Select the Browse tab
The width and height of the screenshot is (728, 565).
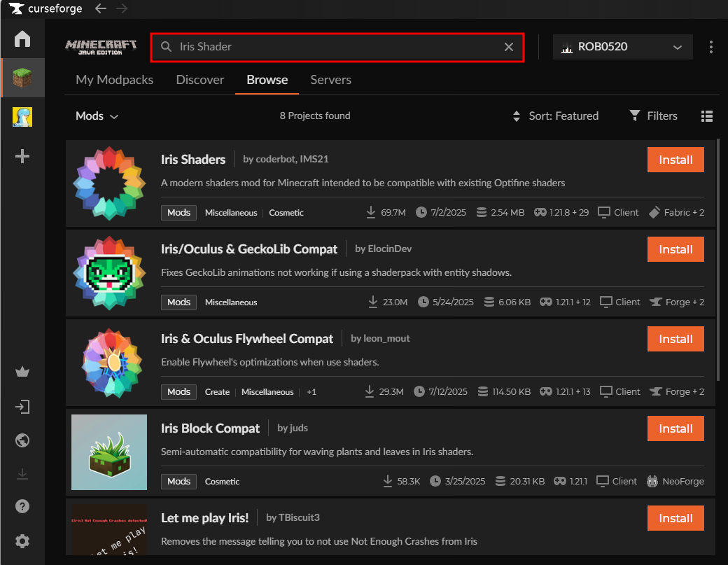click(x=267, y=80)
